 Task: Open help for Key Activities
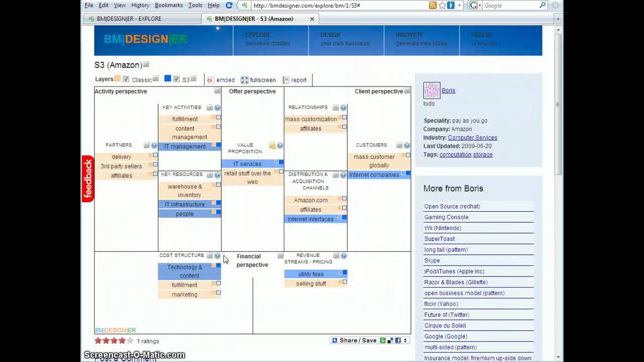(217, 108)
